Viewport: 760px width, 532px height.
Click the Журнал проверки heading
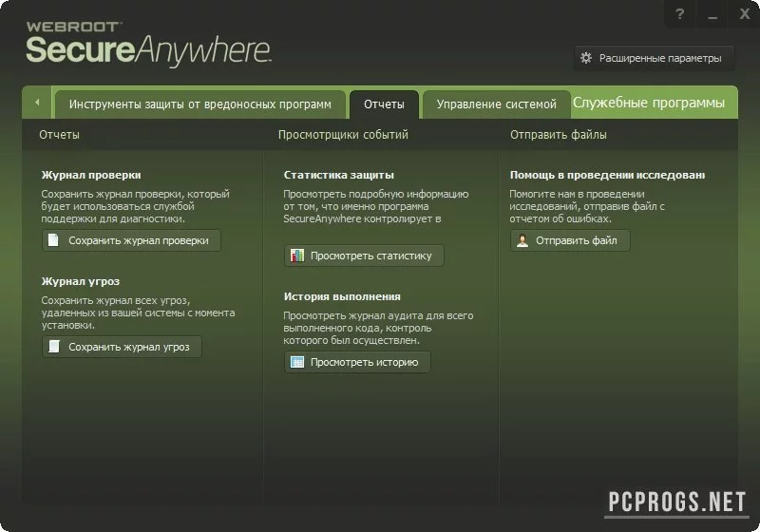tap(91, 175)
